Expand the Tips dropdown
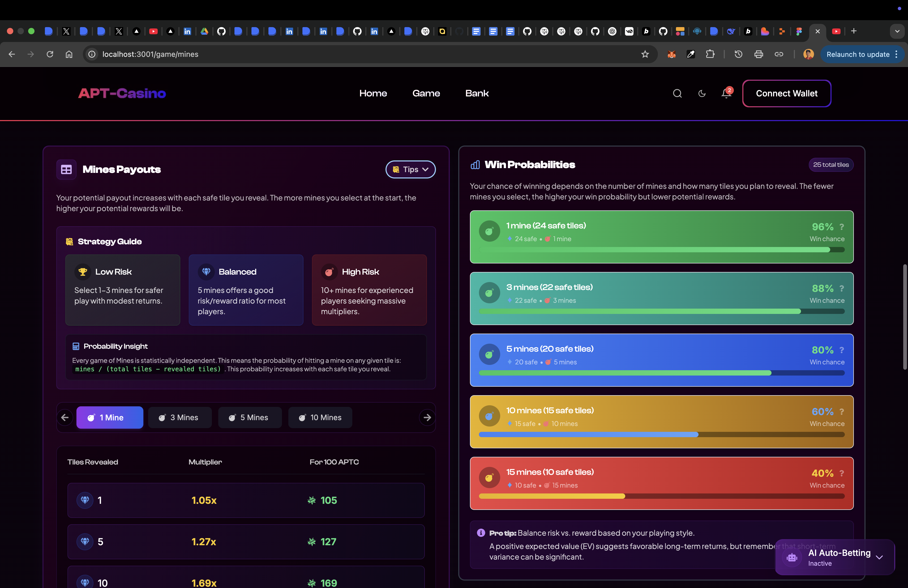 point(410,169)
